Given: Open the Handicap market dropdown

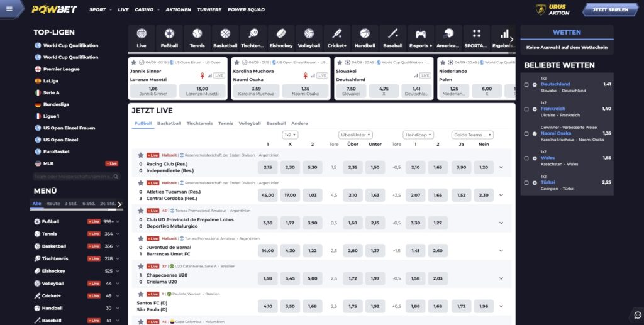Looking at the screenshot, I should coord(419,135).
